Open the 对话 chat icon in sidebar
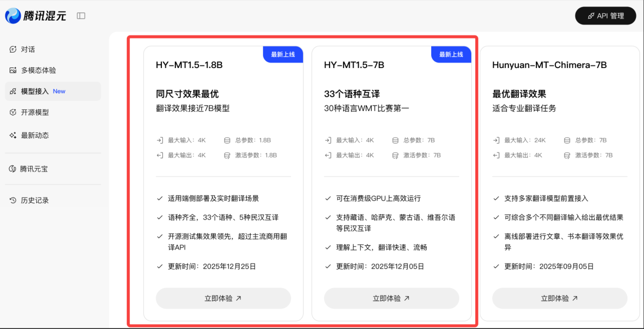This screenshot has height=329, width=644. coord(13,49)
